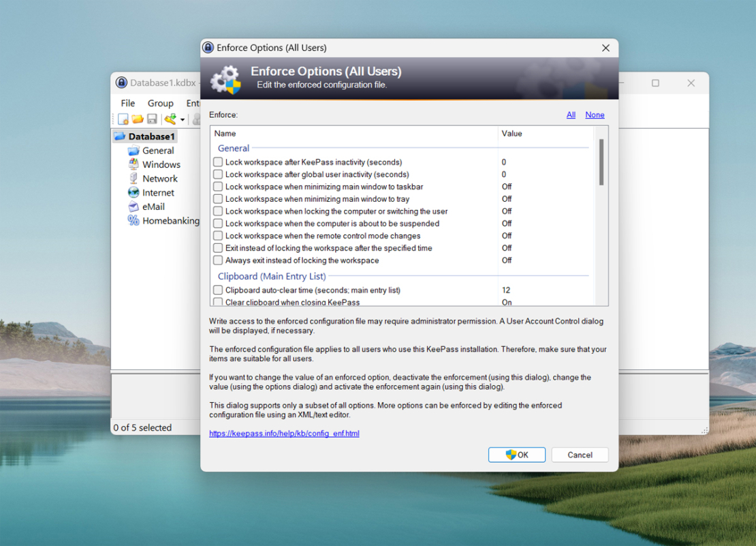This screenshot has width=756, height=546.
Task: Select the Windows group icon in sidebar
Action: click(x=133, y=164)
